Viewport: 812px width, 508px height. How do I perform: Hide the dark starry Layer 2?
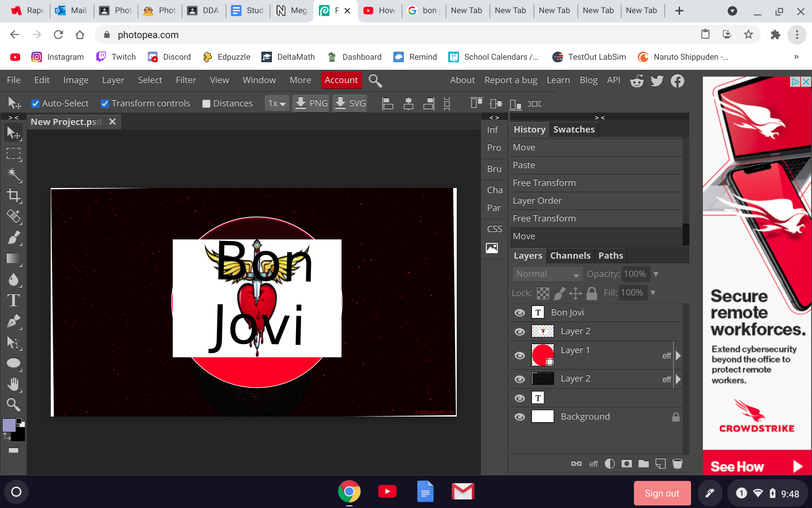[x=520, y=379]
